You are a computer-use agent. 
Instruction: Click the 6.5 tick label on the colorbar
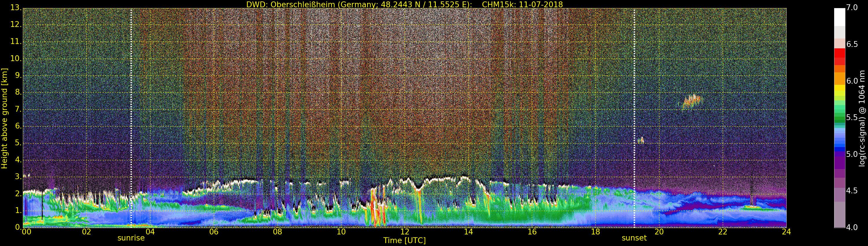852,44
